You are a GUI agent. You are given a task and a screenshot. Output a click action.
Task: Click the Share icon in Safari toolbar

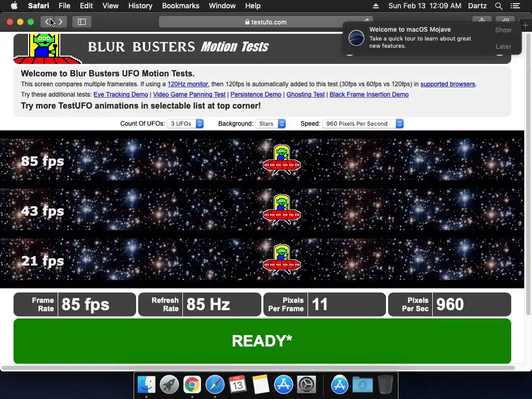(482, 20)
